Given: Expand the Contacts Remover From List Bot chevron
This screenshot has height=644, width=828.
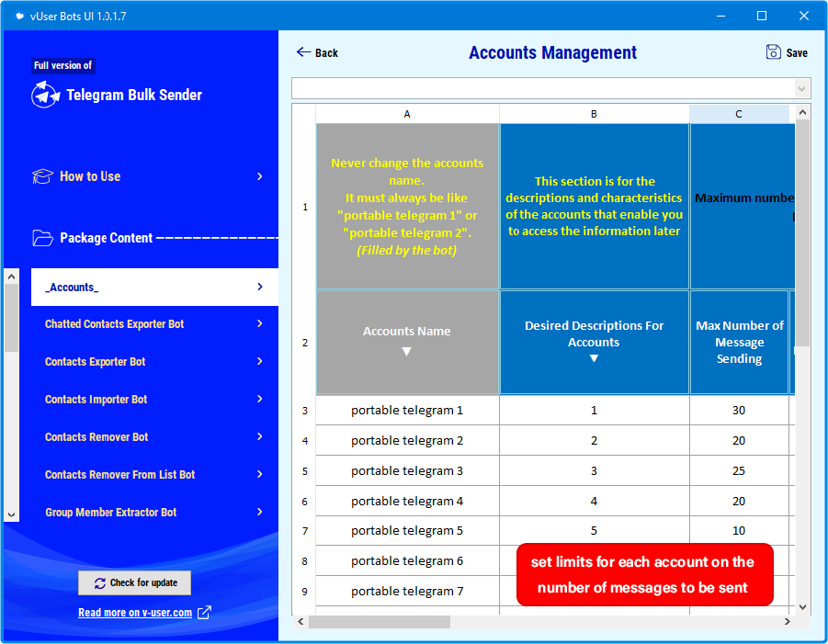Looking at the screenshot, I should click(x=260, y=474).
